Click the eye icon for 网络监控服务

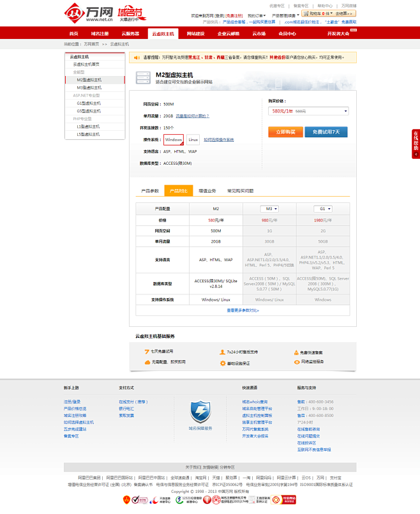pos(297,361)
